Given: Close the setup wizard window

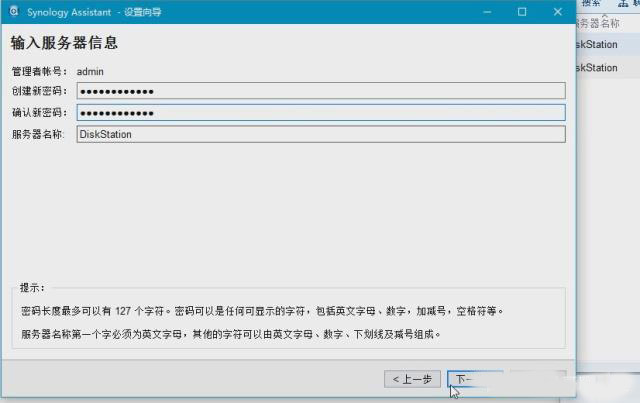Looking at the screenshot, I should [x=558, y=12].
